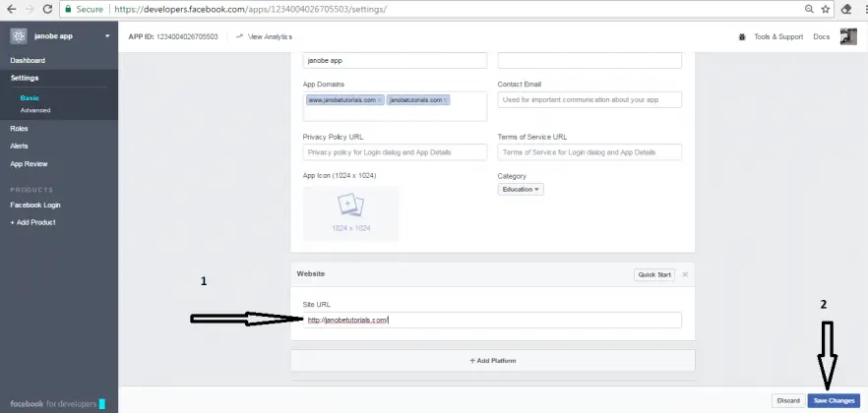Reload the page with refresh icon

coord(47,9)
